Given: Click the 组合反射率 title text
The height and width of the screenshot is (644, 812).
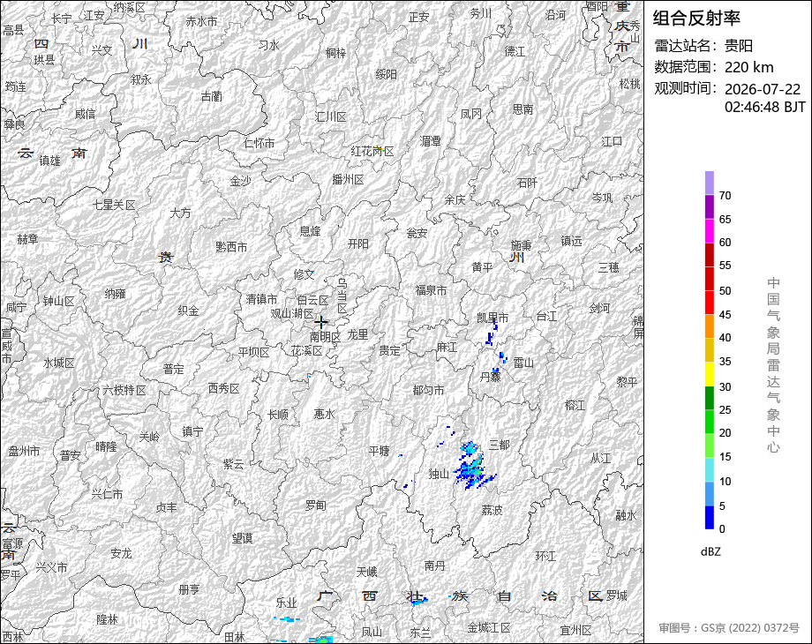Looking at the screenshot, I should (x=696, y=19).
